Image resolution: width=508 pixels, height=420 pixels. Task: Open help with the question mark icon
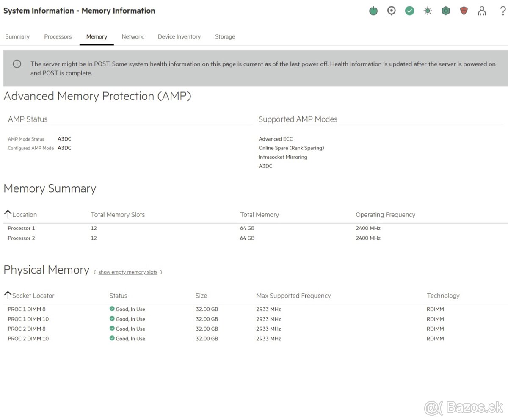503,11
